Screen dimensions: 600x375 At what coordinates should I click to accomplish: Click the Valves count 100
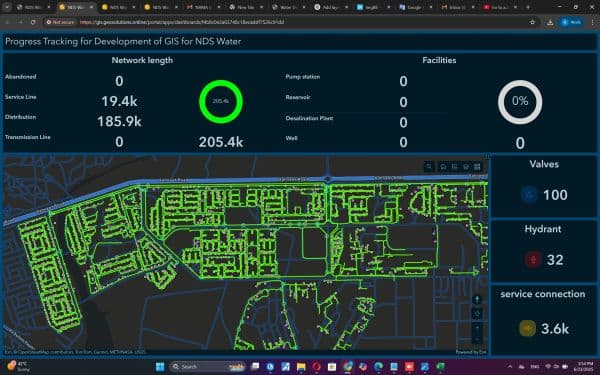pos(555,195)
